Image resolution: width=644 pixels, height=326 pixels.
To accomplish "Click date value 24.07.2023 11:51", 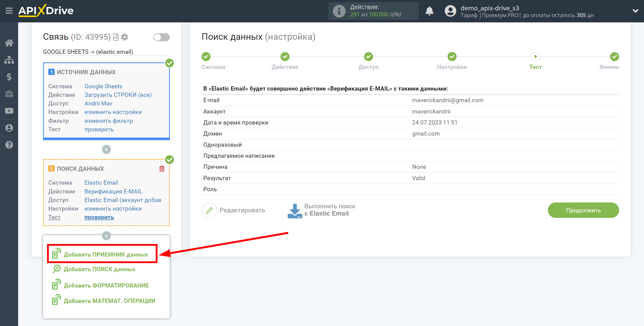I will 434,123.
